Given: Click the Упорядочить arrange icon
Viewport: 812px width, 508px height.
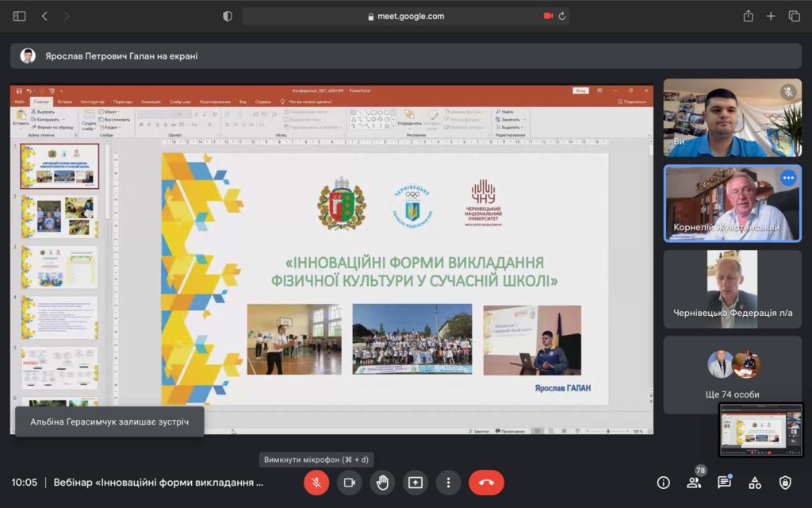Looking at the screenshot, I should [x=408, y=114].
